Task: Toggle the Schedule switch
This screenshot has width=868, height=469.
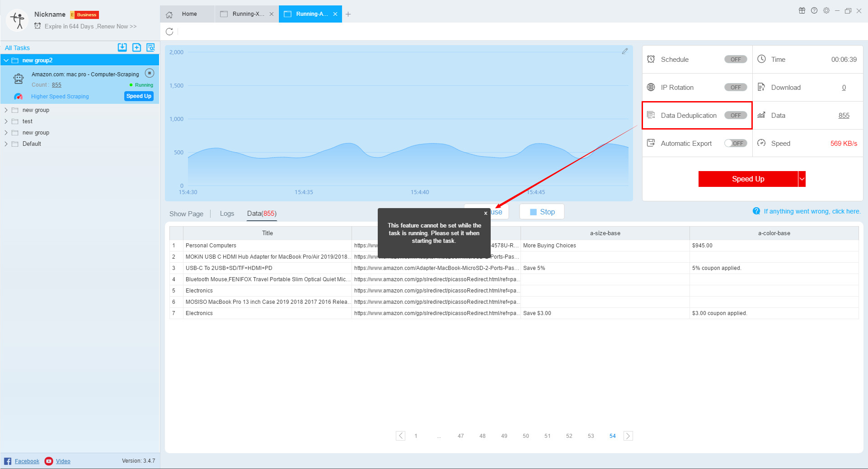Action: [x=735, y=59]
